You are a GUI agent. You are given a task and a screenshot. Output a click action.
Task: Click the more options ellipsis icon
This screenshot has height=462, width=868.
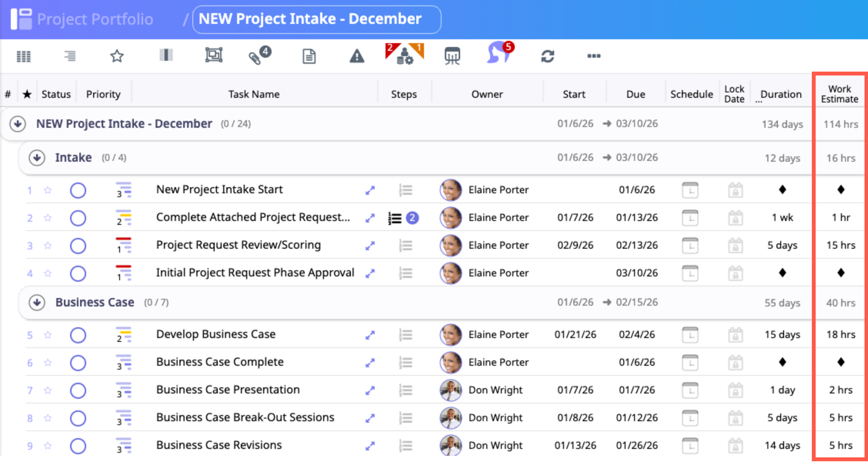(594, 56)
